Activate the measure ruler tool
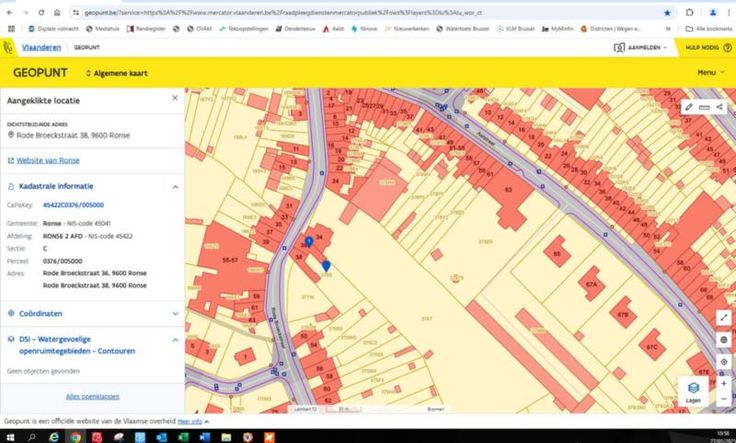This screenshot has width=736, height=443. 704,106
